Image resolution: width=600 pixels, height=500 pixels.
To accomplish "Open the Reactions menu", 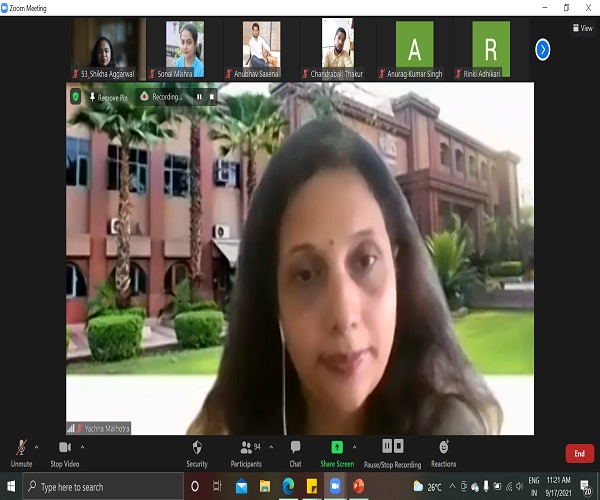I will 443,454.
